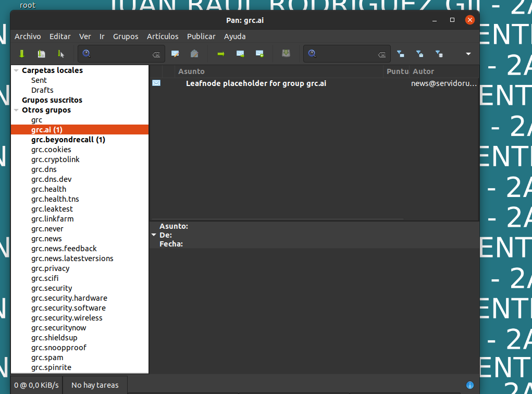Click the save articles download icon
532x394 pixels.
click(286, 53)
